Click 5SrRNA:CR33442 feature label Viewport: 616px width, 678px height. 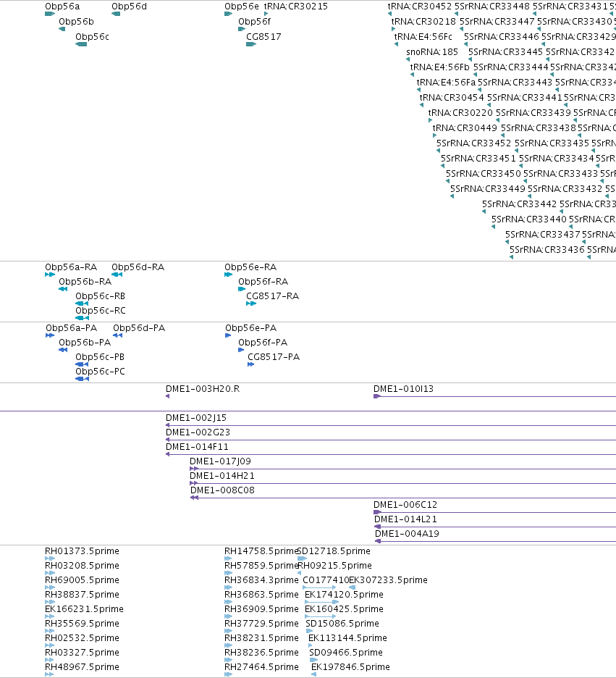pyautogui.click(x=520, y=204)
